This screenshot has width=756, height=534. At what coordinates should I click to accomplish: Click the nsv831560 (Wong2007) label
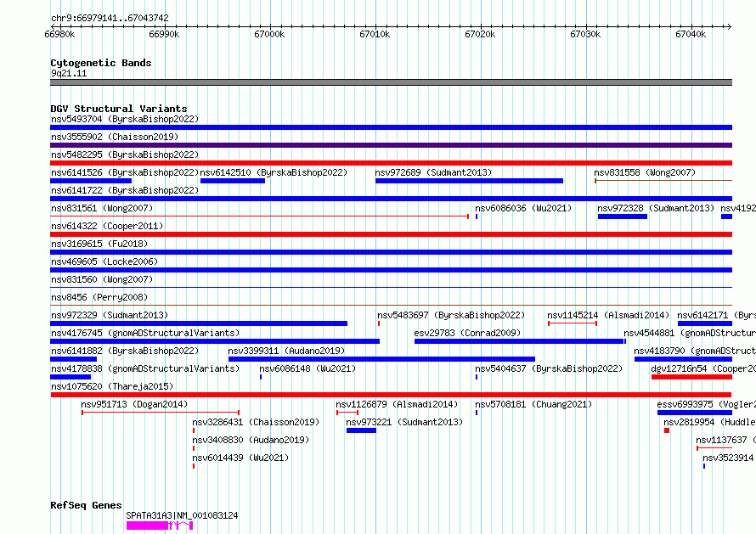[102, 279]
